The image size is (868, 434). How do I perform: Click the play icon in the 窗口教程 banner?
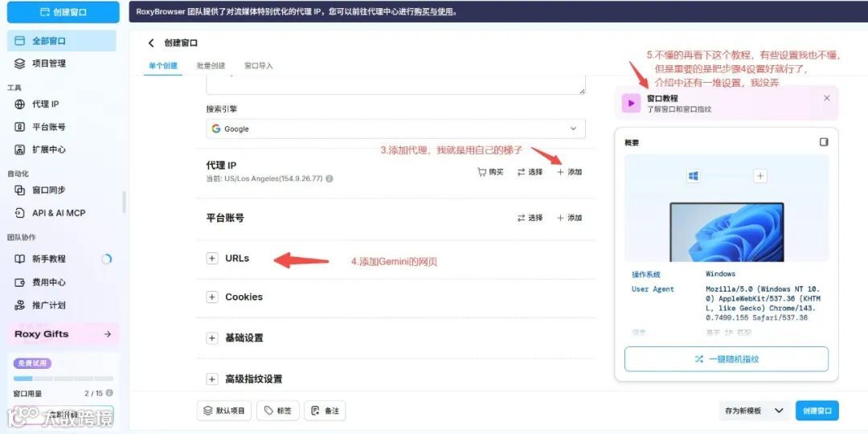point(631,103)
